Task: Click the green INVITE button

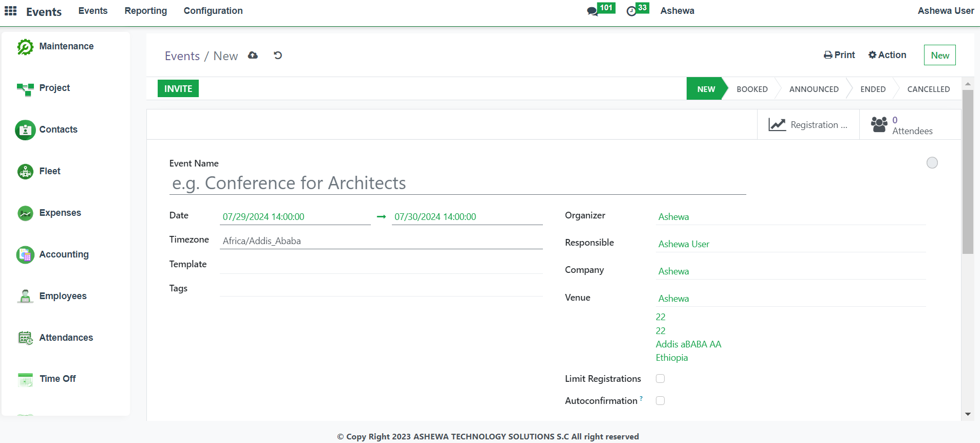Action: pyautogui.click(x=178, y=88)
